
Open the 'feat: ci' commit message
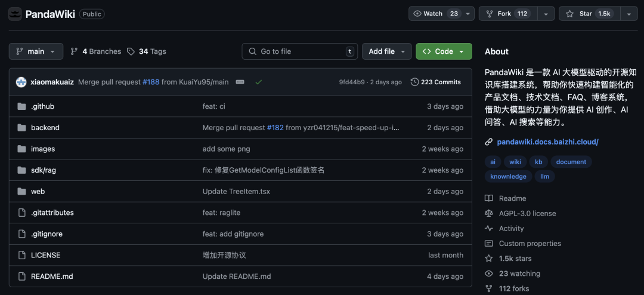[213, 106]
